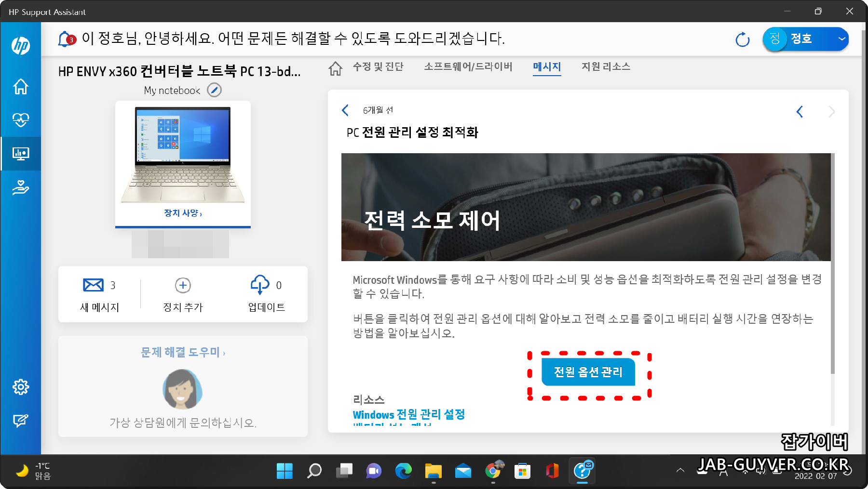Open the support hand icon in sidebar

coord(21,187)
